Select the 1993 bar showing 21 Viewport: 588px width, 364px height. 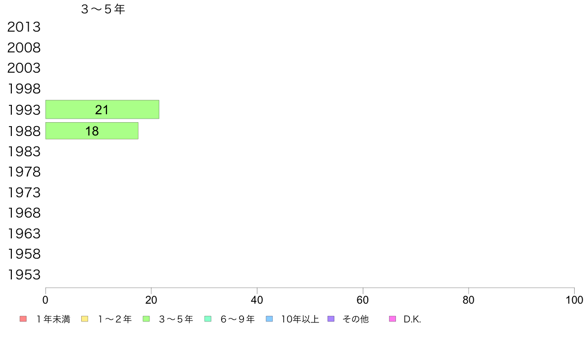pos(102,109)
